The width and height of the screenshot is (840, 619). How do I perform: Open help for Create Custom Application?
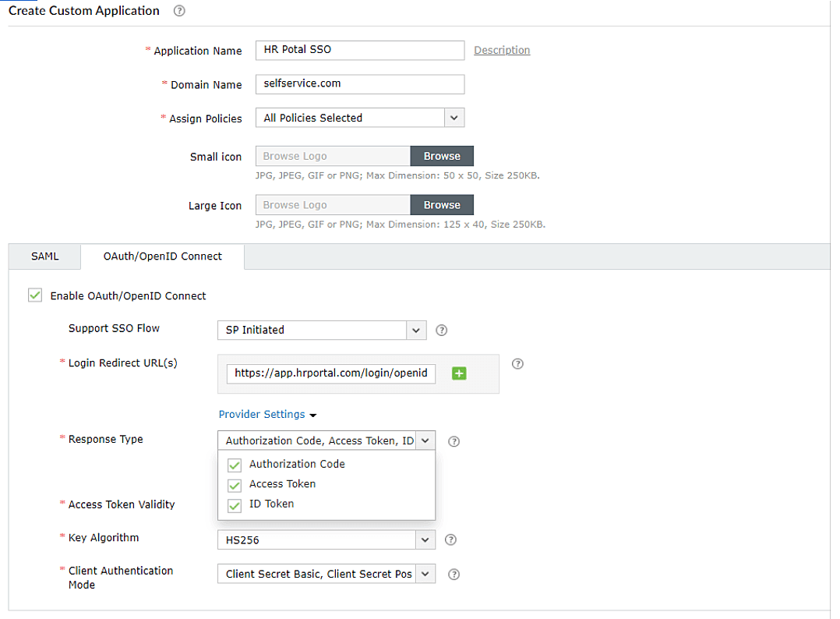179,11
